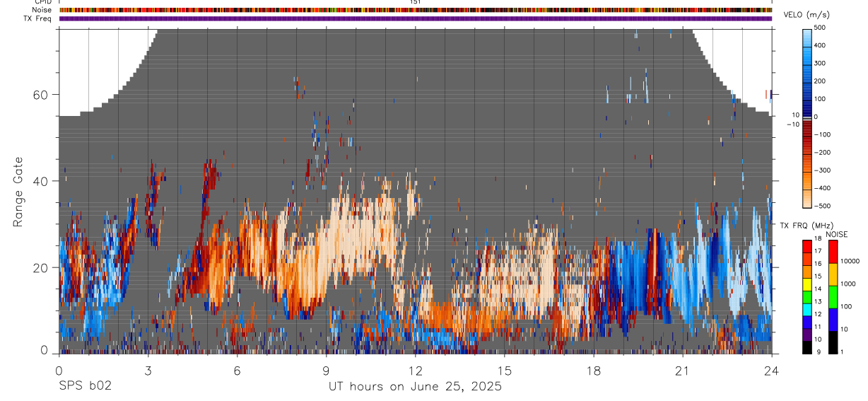Click the Noise row label
This screenshot has height=401, width=868.
[x=42, y=10]
